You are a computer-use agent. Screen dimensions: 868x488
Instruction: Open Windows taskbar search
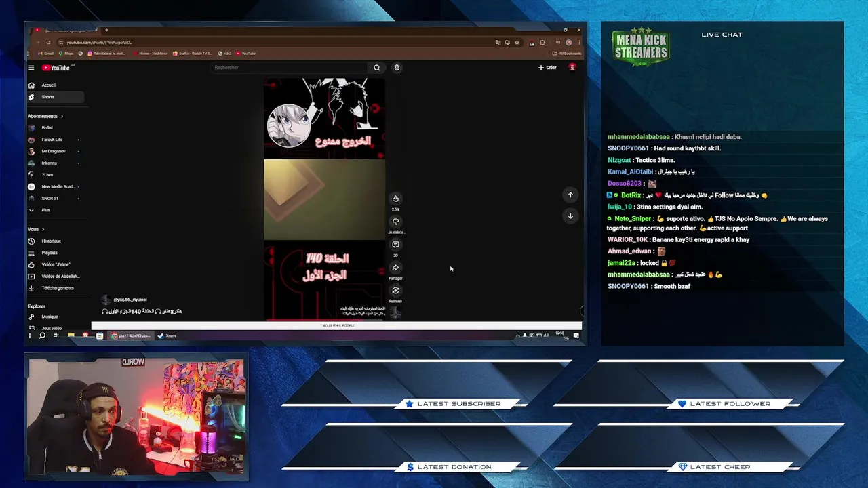pos(42,335)
